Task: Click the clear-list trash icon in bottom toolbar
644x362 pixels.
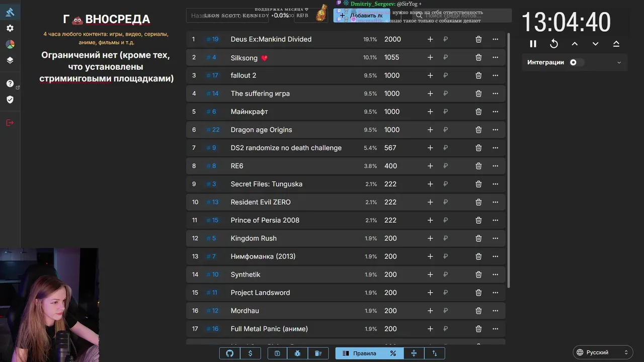Action: click(318, 353)
